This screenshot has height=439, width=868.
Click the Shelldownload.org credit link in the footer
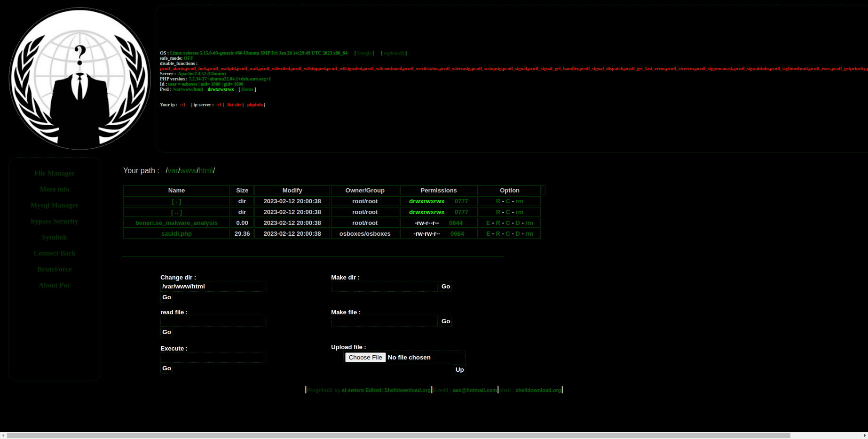tap(407, 390)
